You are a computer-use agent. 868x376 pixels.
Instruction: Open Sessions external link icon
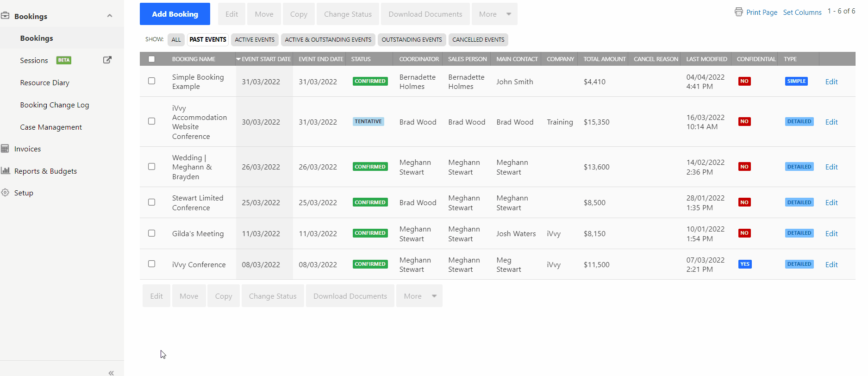coord(107,60)
